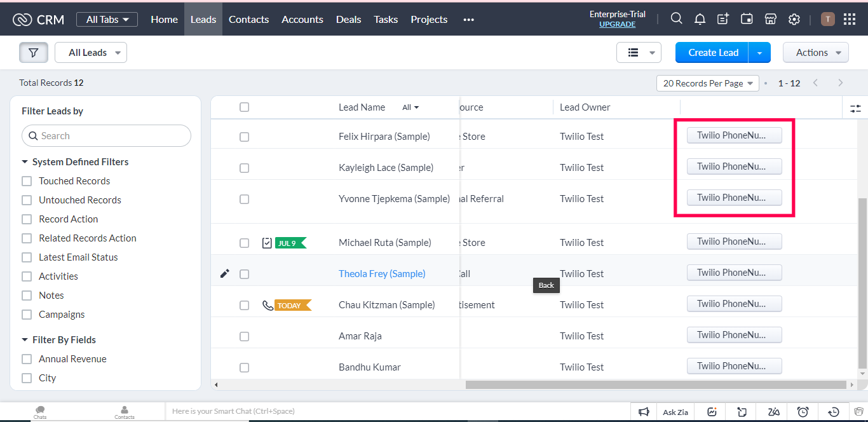Viewport: 868px width, 422px height.
Task: Open the user profile avatar
Action: click(827, 19)
